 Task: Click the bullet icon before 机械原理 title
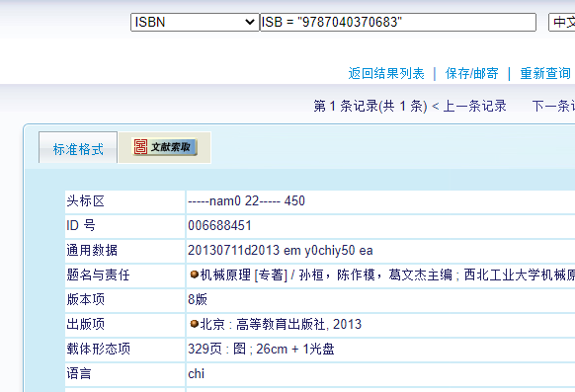[195, 274]
